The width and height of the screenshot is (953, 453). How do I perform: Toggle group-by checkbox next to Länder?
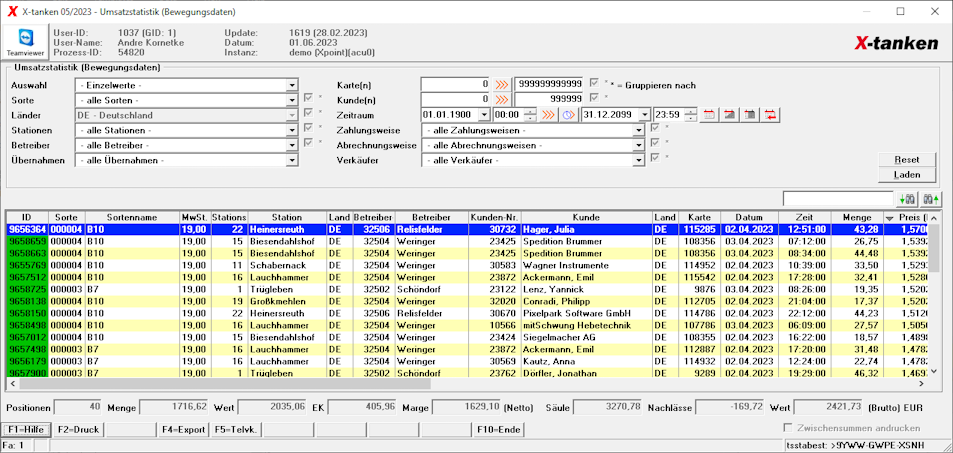(x=309, y=112)
